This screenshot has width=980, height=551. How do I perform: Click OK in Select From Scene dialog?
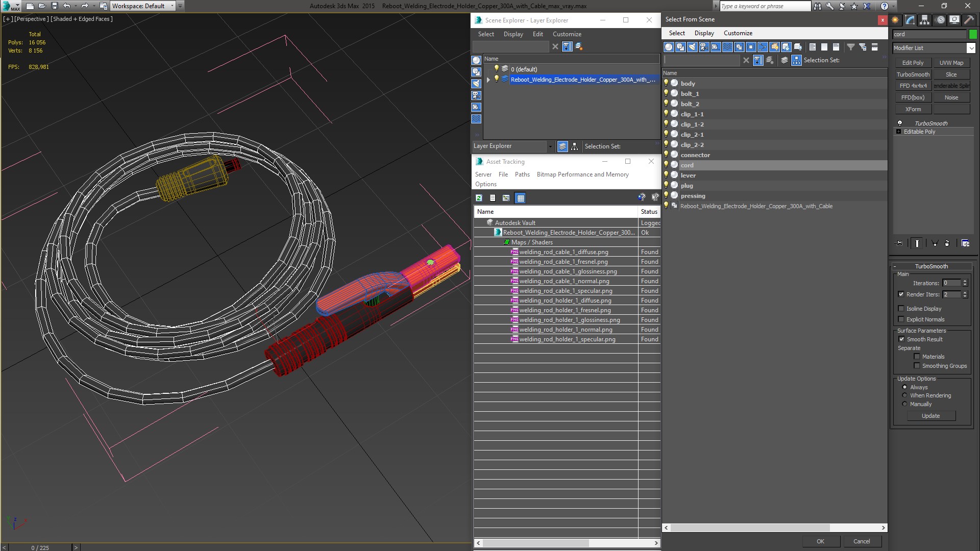pos(820,541)
